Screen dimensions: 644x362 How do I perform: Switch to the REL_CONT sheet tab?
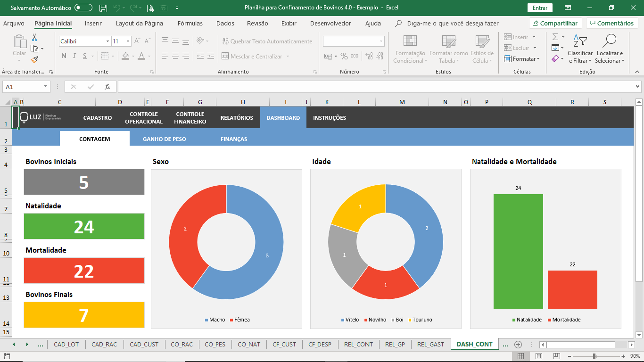coord(358,345)
